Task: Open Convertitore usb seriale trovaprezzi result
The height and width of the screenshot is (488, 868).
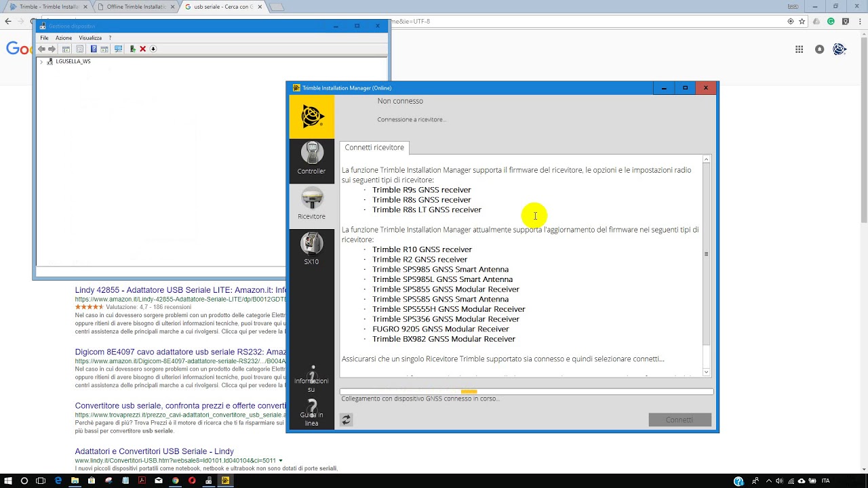Action: tap(180, 406)
